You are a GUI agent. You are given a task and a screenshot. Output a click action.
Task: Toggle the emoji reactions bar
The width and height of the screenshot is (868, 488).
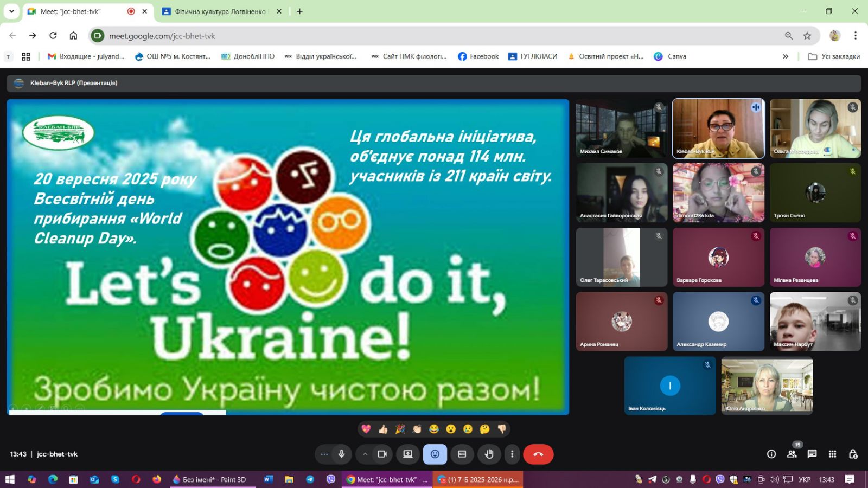435,454
